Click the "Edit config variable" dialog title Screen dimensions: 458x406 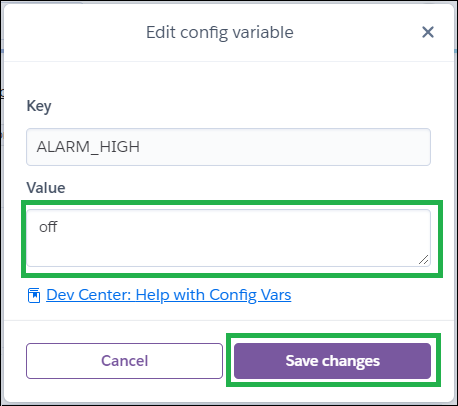(220, 33)
